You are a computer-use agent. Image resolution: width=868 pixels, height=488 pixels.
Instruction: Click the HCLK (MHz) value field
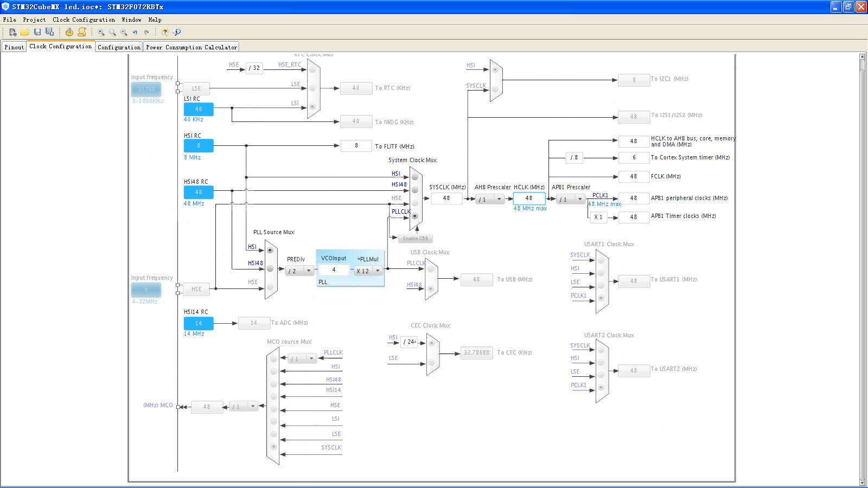pos(529,198)
